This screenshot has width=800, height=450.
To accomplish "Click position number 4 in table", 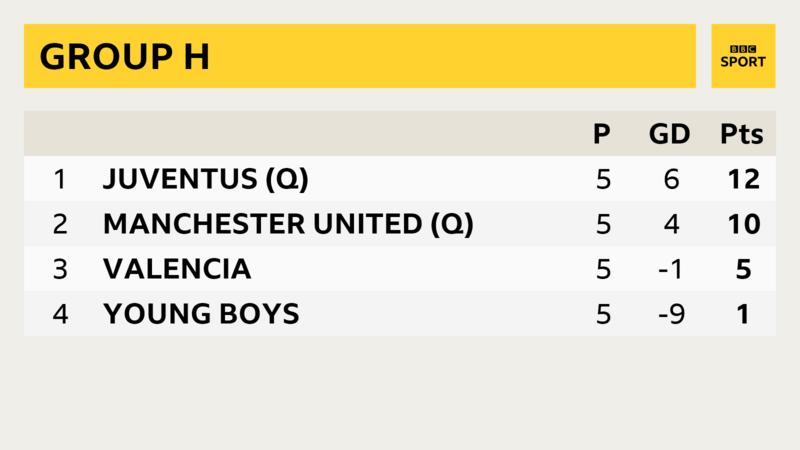I will point(60,314).
